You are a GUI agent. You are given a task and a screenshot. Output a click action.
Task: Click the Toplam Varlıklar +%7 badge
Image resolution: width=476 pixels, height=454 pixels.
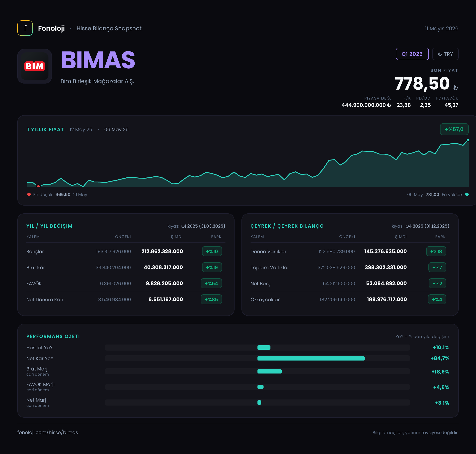pos(437,267)
